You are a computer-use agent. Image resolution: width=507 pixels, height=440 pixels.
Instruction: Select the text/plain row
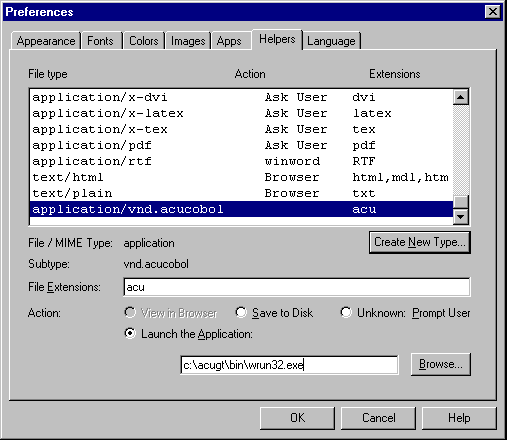pyautogui.click(x=241, y=193)
